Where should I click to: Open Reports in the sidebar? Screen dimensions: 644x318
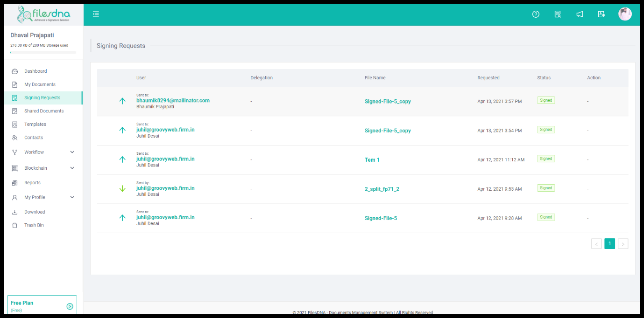[32, 183]
